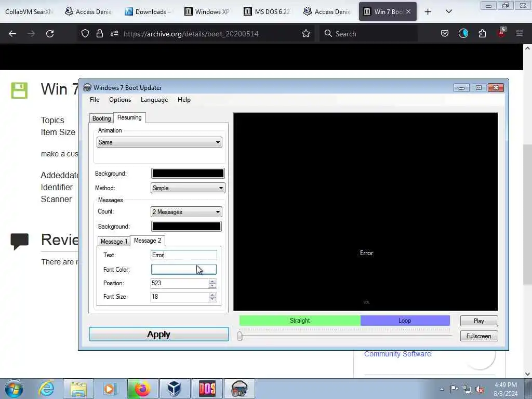Click the Firefox Search box
Viewport: 532px width, 399px height.
click(368, 34)
